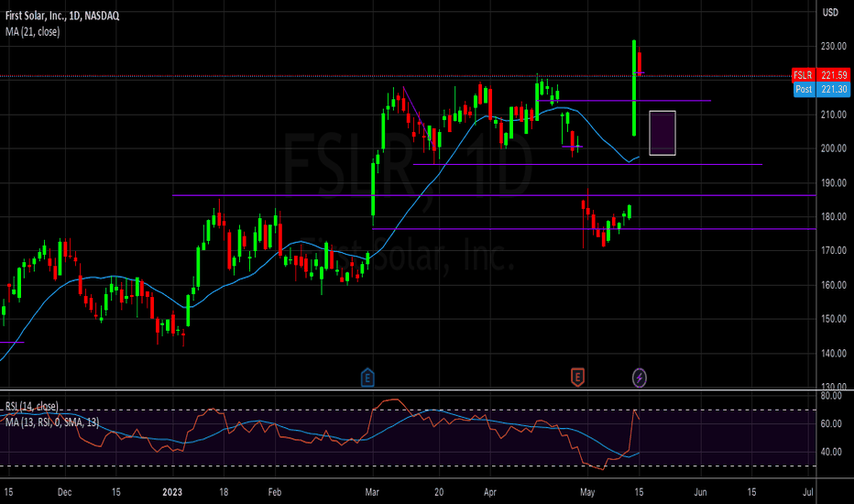Click the 2023 label on time axis
Viewport: 854px width, 504px height.
pyautogui.click(x=172, y=492)
